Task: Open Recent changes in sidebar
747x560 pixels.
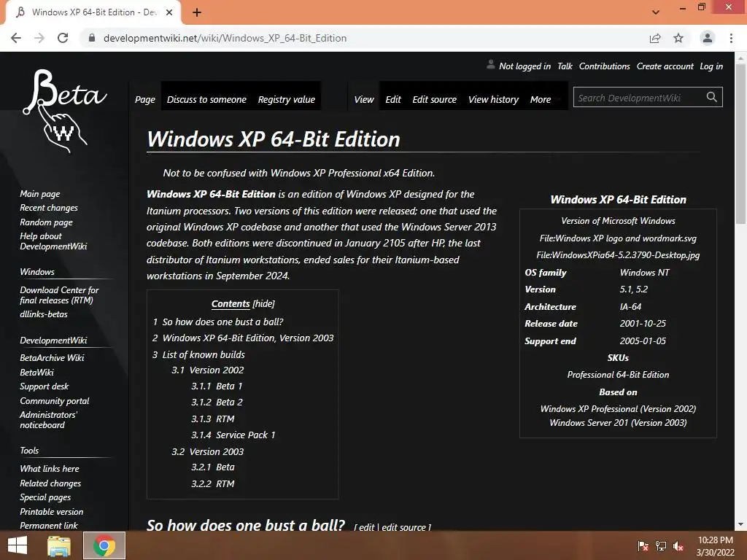Action: click(49, 208)
